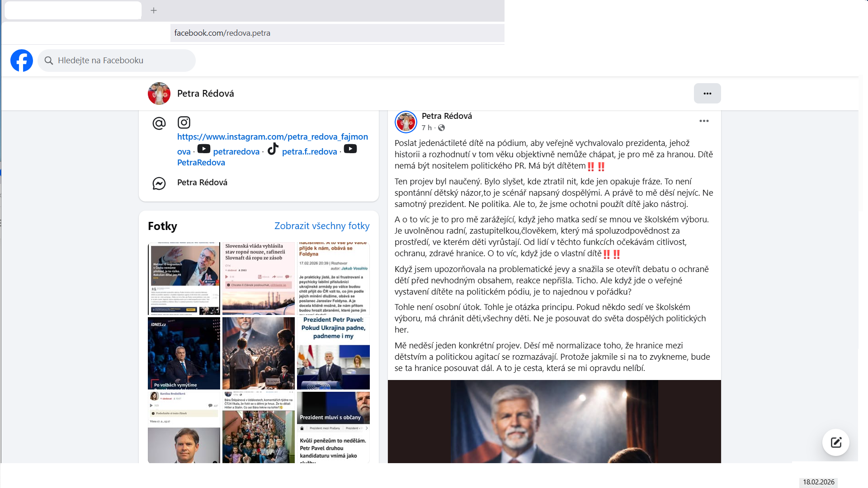Open new browser tab with plus icon
Viewport: 868px width, 488px height.
point(154,10)
